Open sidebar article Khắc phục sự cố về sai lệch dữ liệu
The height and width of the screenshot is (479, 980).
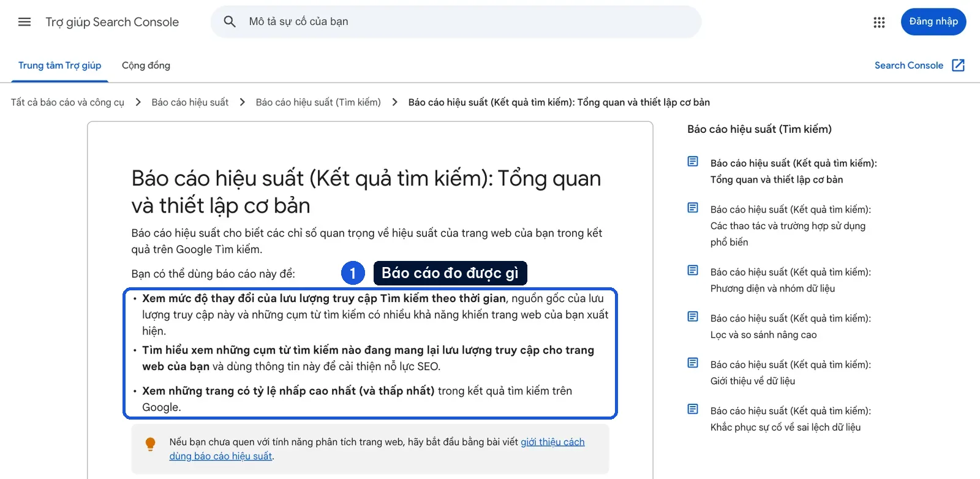791,419
